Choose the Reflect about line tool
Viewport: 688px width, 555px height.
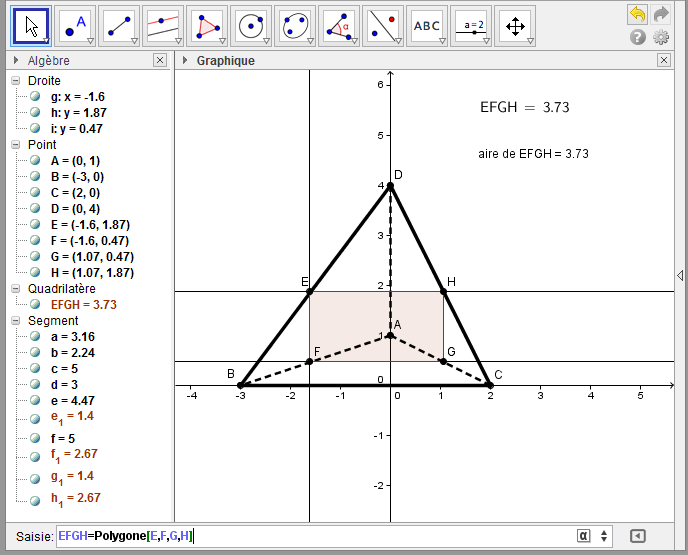coord(385,26)
